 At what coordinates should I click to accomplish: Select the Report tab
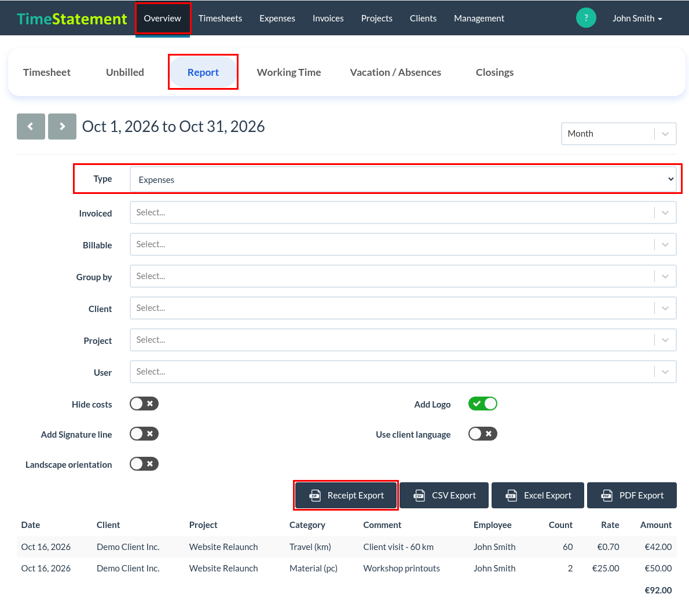pyautogui.click(x=203, y=72)
